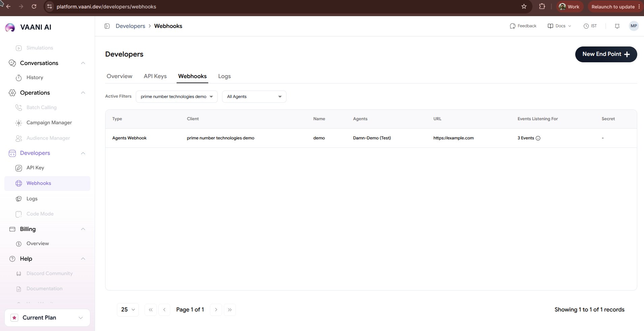The height and width of the screenshot is (331, 644).
Task: Collapse the Conversations section
Action: pyautogui.click(x=83, y=63)
